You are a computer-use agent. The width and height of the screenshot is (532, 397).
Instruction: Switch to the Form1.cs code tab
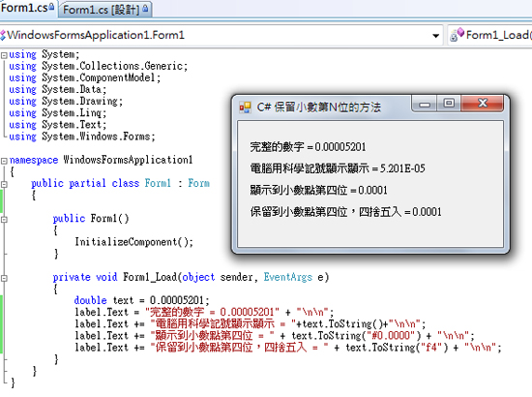[28, 8]
